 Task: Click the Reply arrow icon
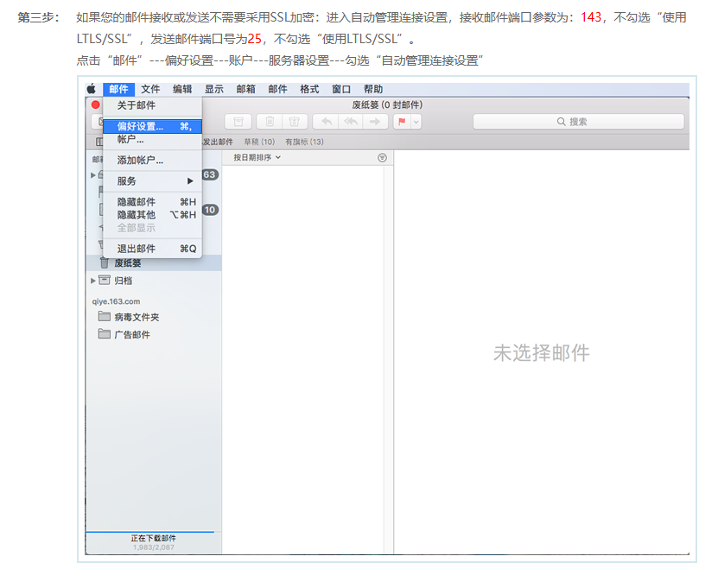[327, 122]
